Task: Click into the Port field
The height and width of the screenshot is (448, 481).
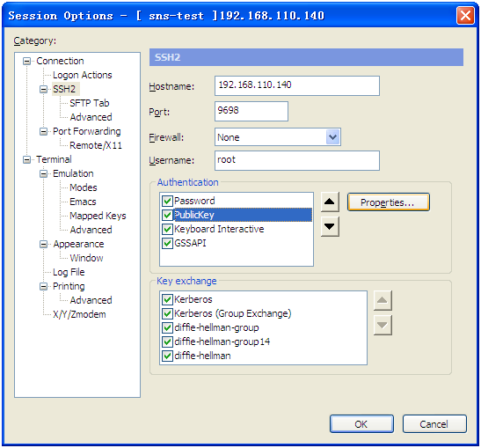Action: pos(251,111)
